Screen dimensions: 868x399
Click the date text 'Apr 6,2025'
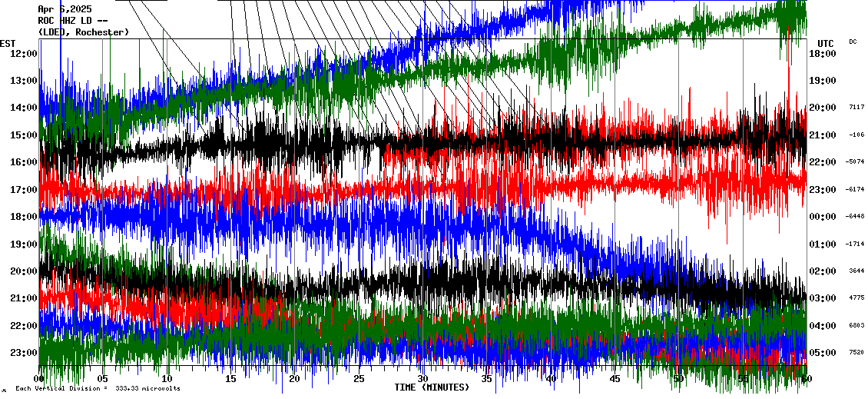click(65, 9)
